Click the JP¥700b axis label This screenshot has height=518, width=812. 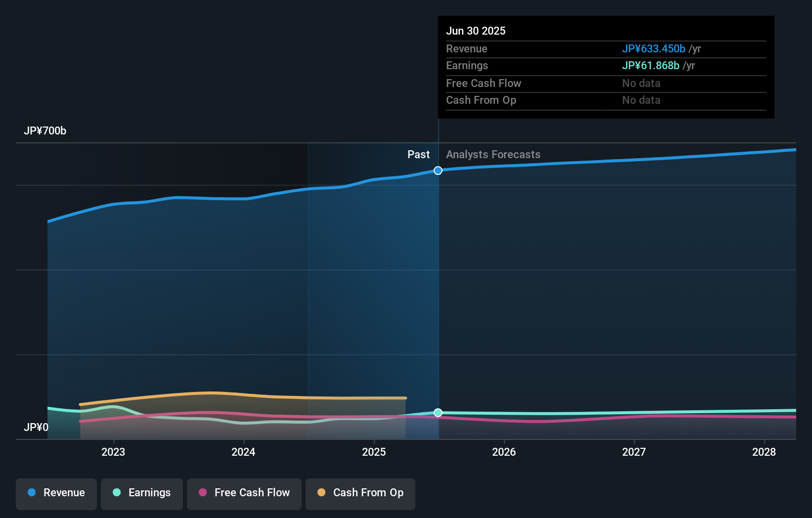pyautogui.click(x=45, y=131)
